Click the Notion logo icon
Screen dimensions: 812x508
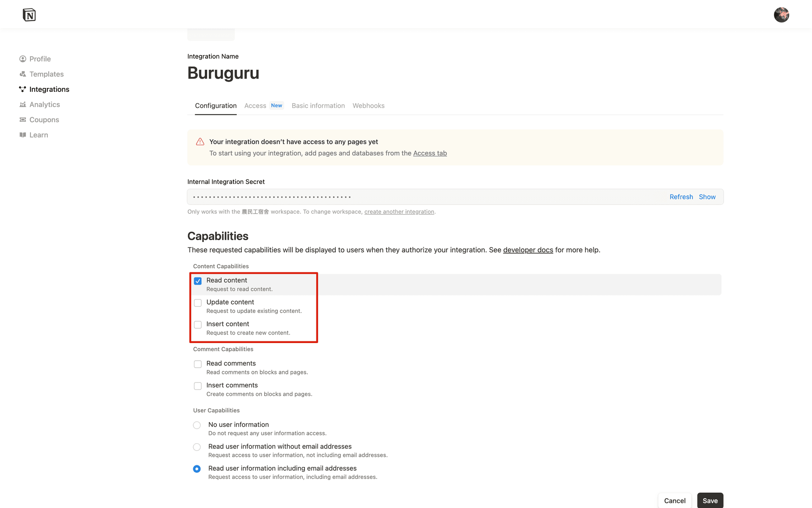pos(29,15)
